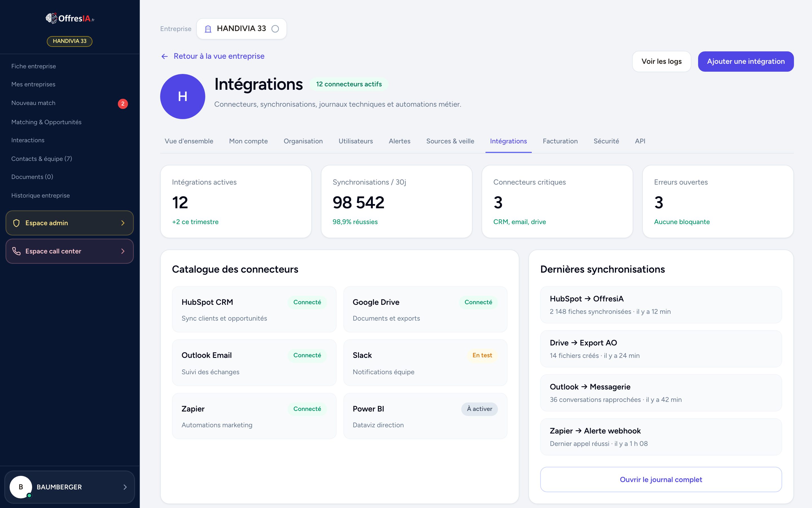The height and width of the screenshot is (508, 812).
Task: Open BAUMBERGER user menu chevron
Action: [x=125, y=487]
